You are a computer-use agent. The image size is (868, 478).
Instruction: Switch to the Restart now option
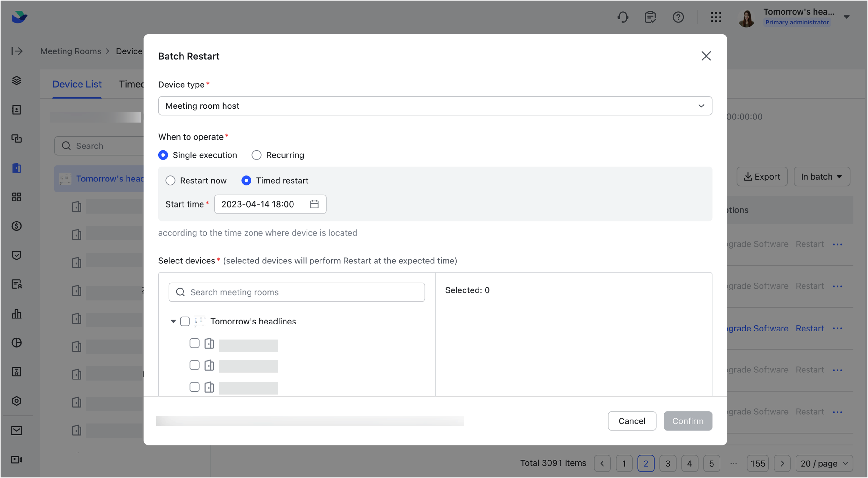coord(170,181)
